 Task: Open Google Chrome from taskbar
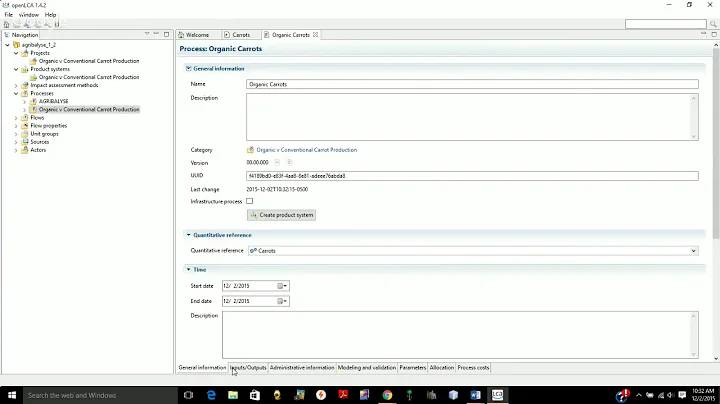(387, 395)
